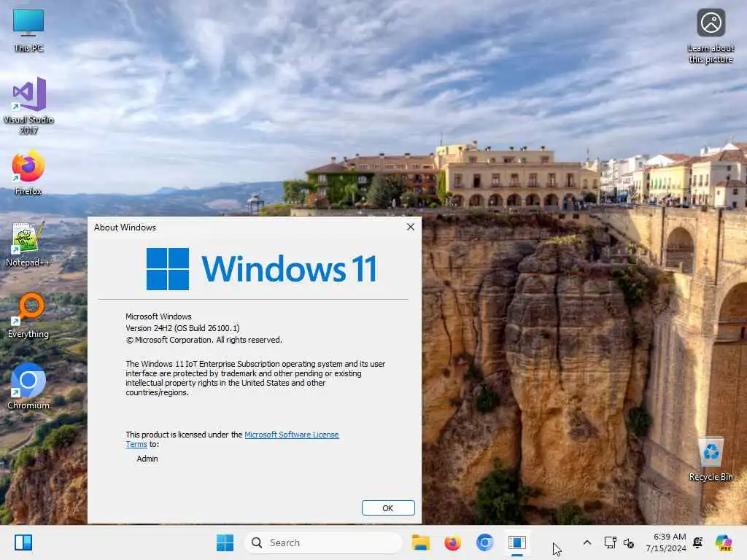The width and height of the screenshot is (747, 560).
Task: Click 'Windows 11 IoT Enterprise Subscription' text
Action: tap(210, 364)
